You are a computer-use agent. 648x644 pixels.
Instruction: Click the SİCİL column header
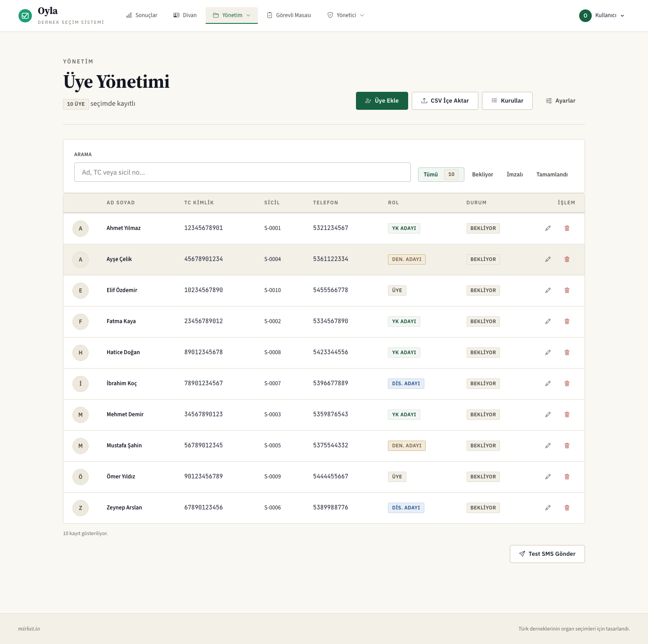pos(272,203)
